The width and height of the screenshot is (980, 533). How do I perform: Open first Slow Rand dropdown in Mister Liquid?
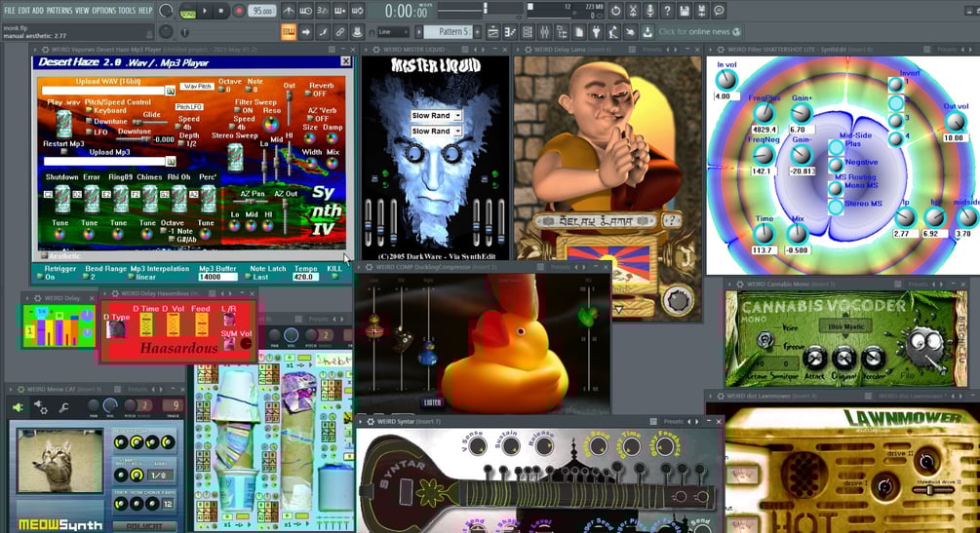pyautogui.click(x=436, y=116)
